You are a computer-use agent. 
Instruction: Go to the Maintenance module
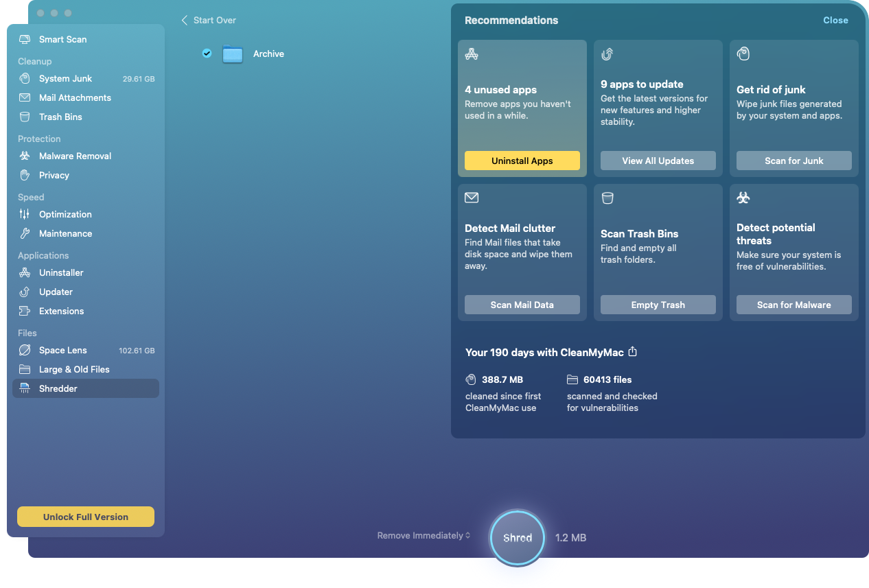[x=86, y=234]
